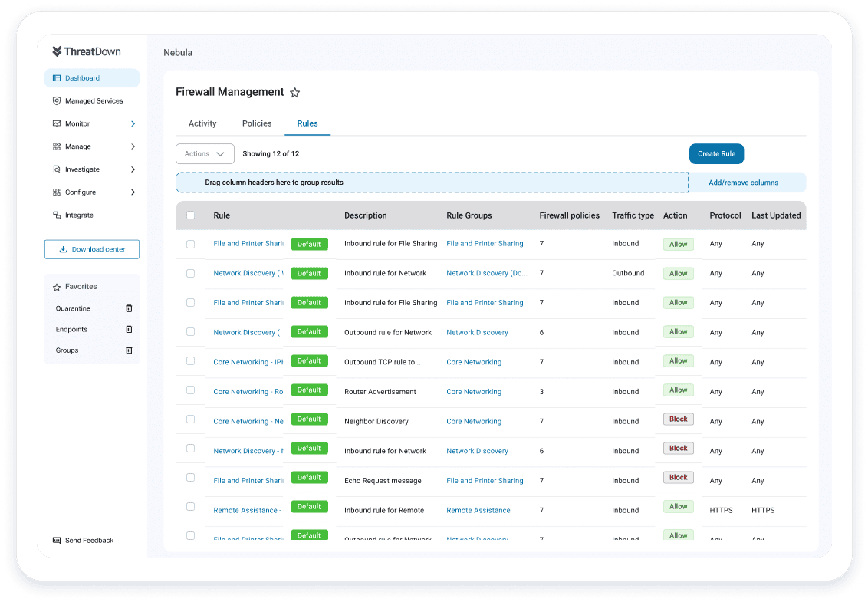Viewport: 868px width, 602px height.
Task: Click the Download center button
Action: click(92, 249)
